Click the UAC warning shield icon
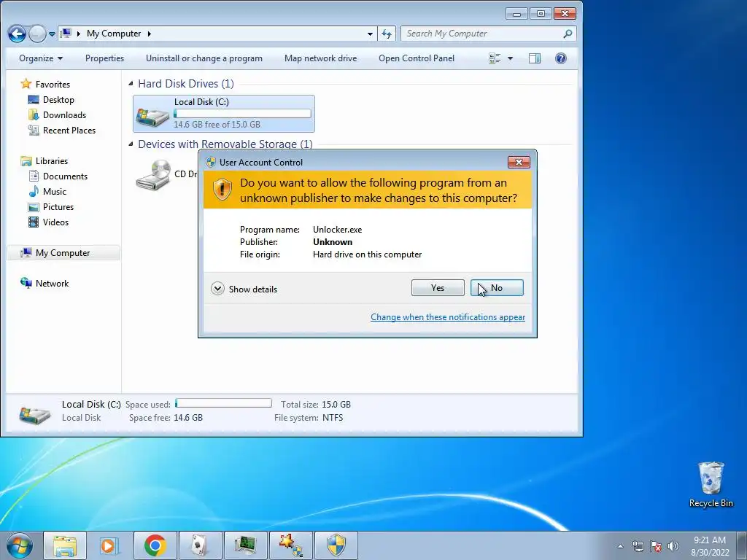The width and height of the screenshot is (747, 560). pos(222,190)
